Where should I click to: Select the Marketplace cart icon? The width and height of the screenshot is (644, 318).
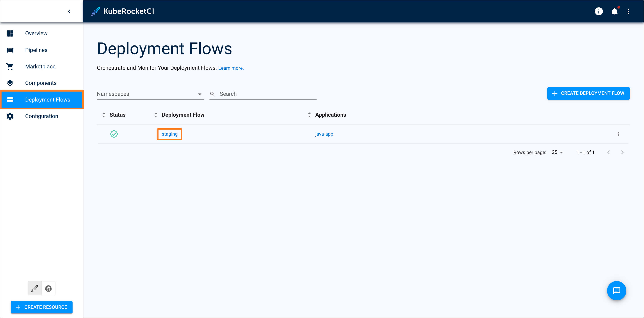pyautogui.click(x=10, y=66)
